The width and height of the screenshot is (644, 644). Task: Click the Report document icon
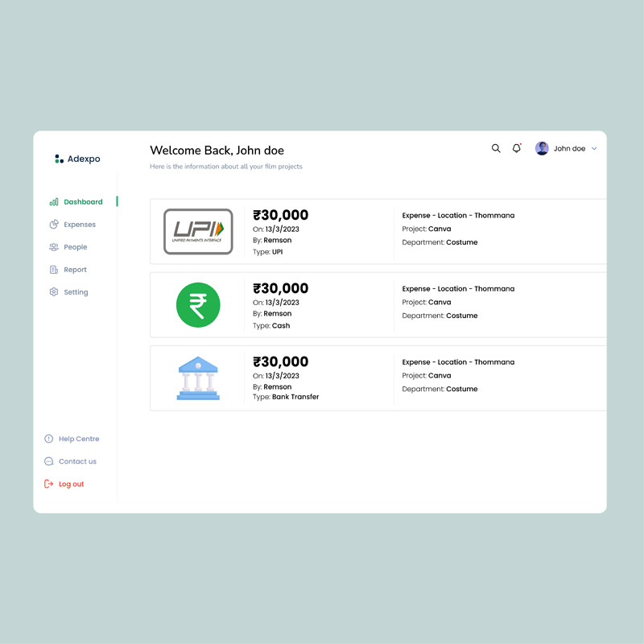(54, 270)
